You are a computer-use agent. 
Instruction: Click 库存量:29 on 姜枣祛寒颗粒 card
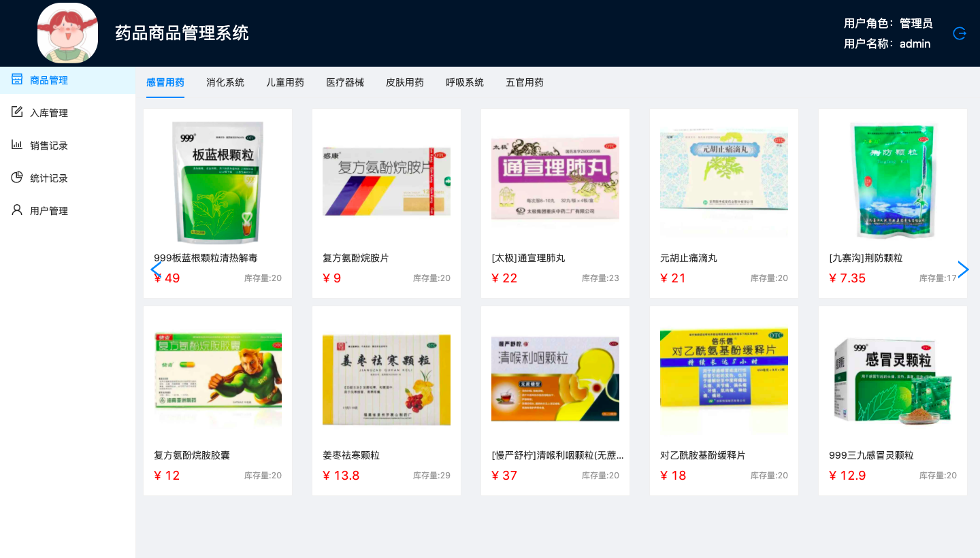431,476
